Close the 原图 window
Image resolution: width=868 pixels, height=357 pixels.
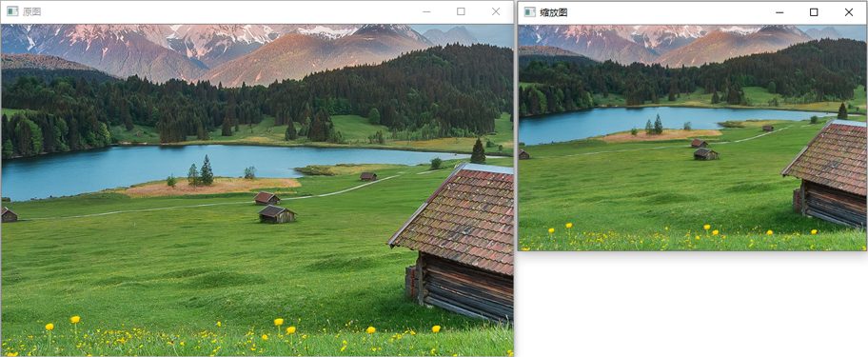coord(496,11)
